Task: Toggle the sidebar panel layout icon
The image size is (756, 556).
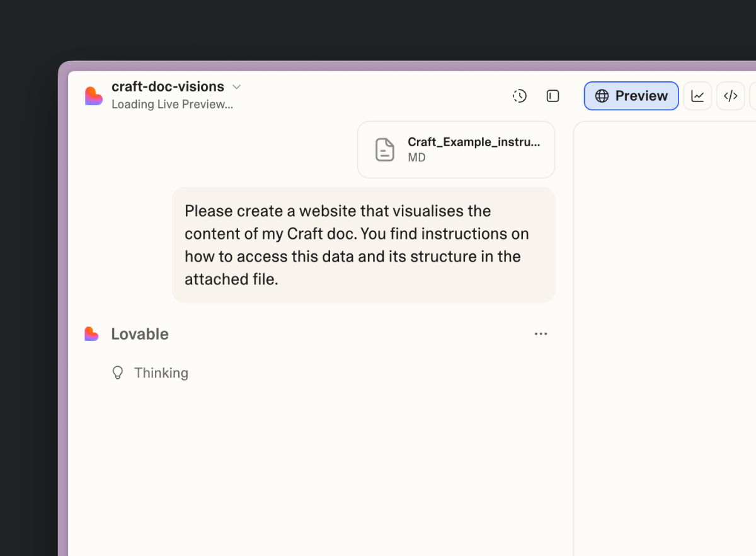Action: coord(553,96)
